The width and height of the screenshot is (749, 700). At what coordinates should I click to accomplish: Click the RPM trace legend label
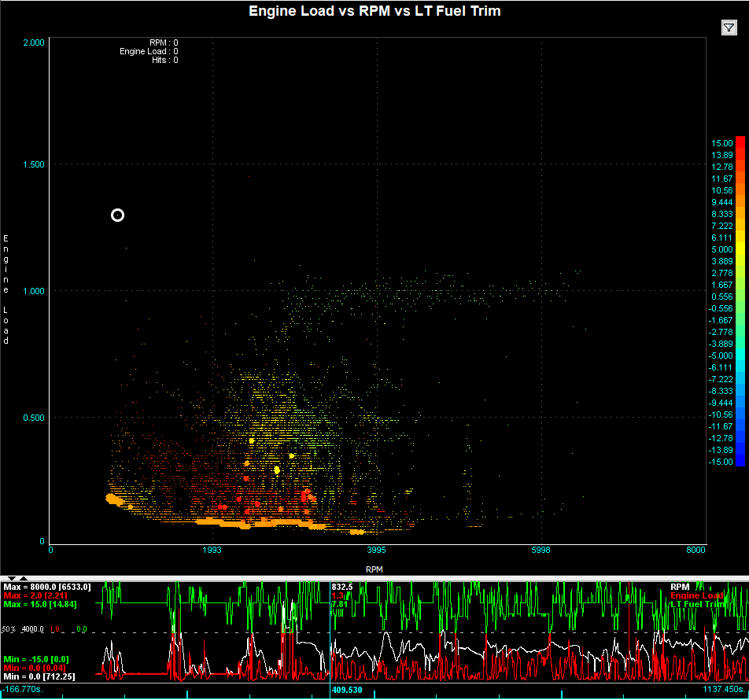(680, 587)
